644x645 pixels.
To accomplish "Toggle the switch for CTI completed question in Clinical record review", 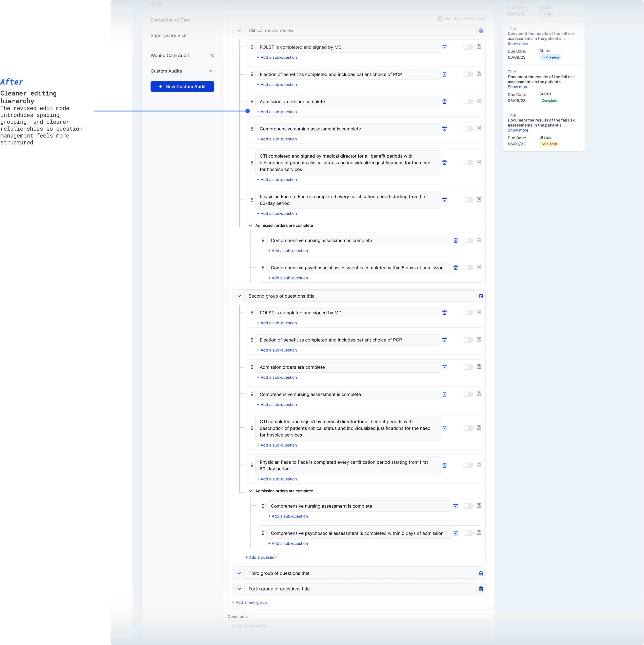I will point(468,163).
